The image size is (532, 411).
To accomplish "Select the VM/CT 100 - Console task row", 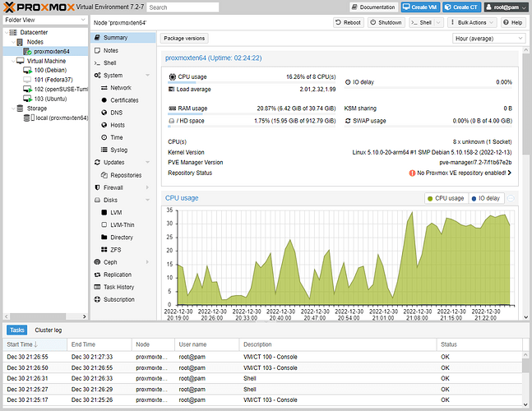I will point(262,357).
